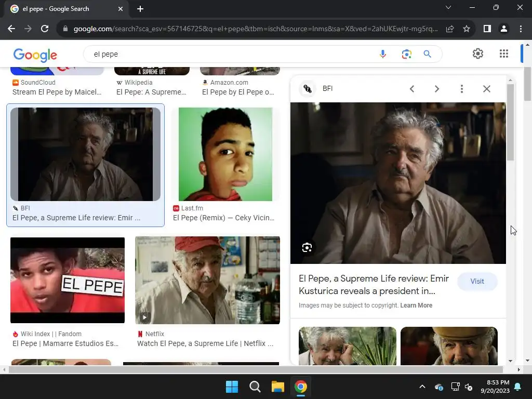
Task: Open 'El Pepe: A Supreme...' Wikipedia link
Action: pyautogui.click(x=151, y=92)
